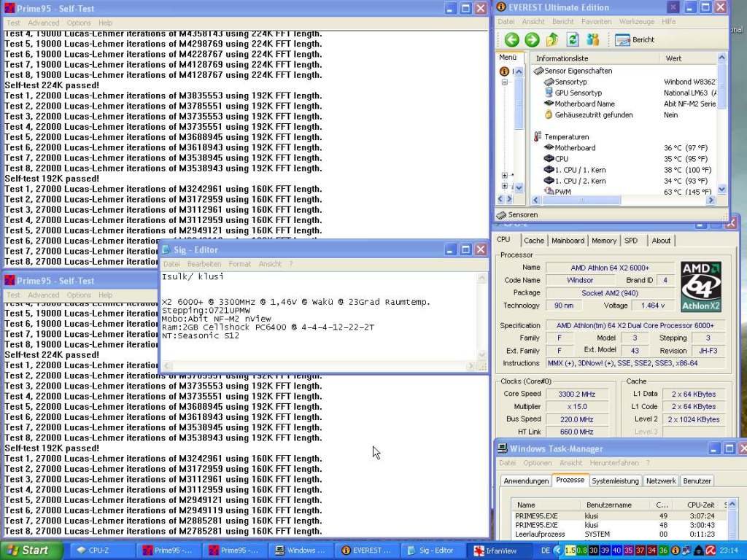Viewport: 747px width, 560px height.
Task: Click the yellow 1.5 tray icon
Action: pos(570,551)
